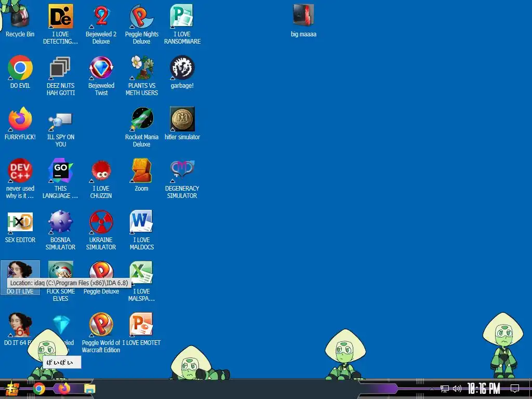This screenshot has width=532, height=399.
Task: Launch Bejeweled 2 Deluxe shortcut
Action: pyautogui.click(x=101, y=24)
